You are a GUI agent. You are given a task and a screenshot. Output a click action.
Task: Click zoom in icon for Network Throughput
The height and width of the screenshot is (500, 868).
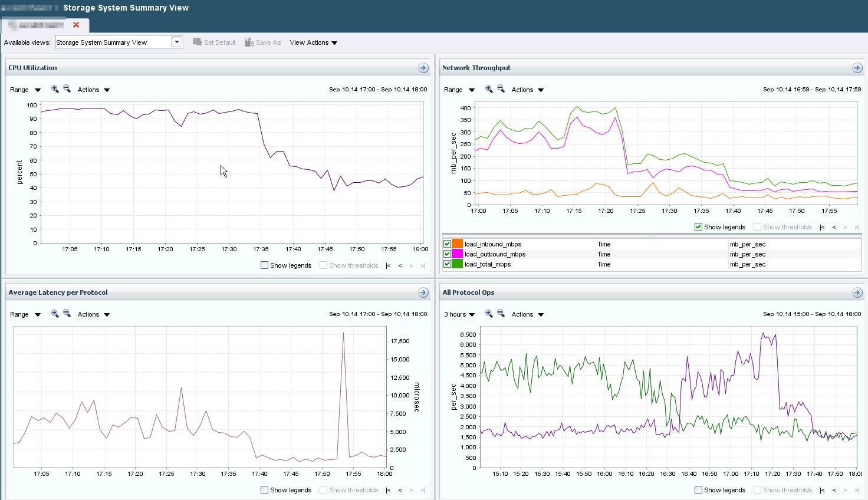point(489,89)
